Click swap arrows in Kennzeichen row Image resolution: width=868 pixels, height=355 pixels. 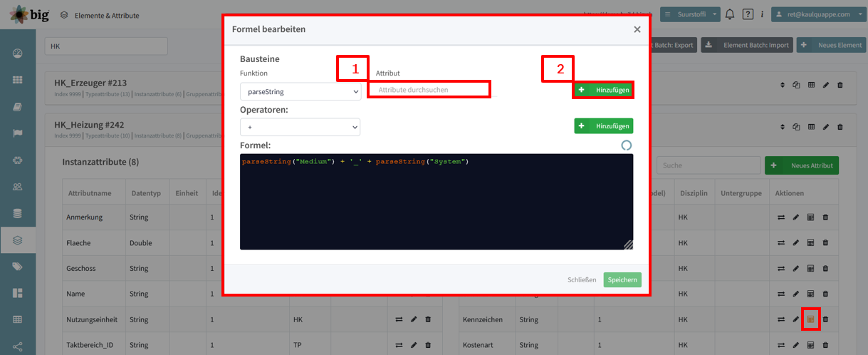[x=780, y=319]
